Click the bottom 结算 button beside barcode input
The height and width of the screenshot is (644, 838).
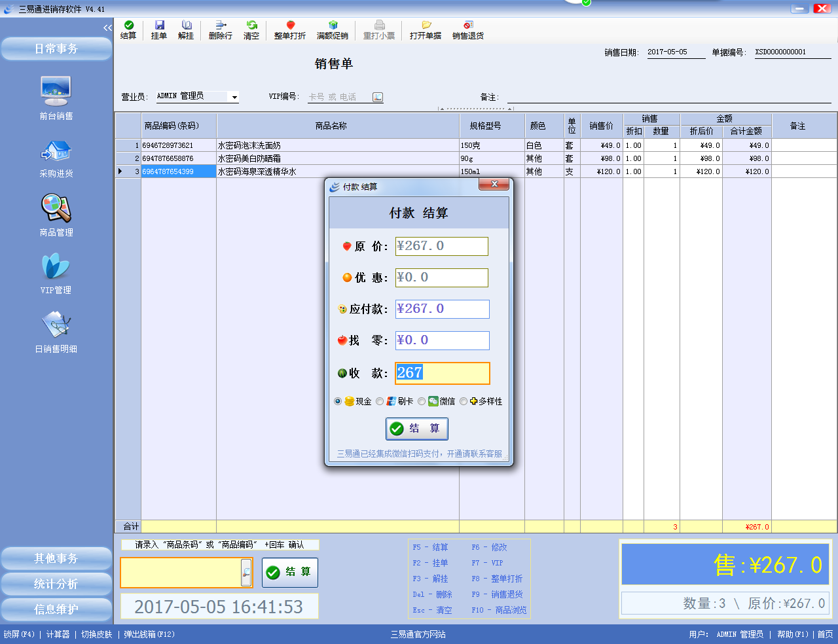pos(290,572)
